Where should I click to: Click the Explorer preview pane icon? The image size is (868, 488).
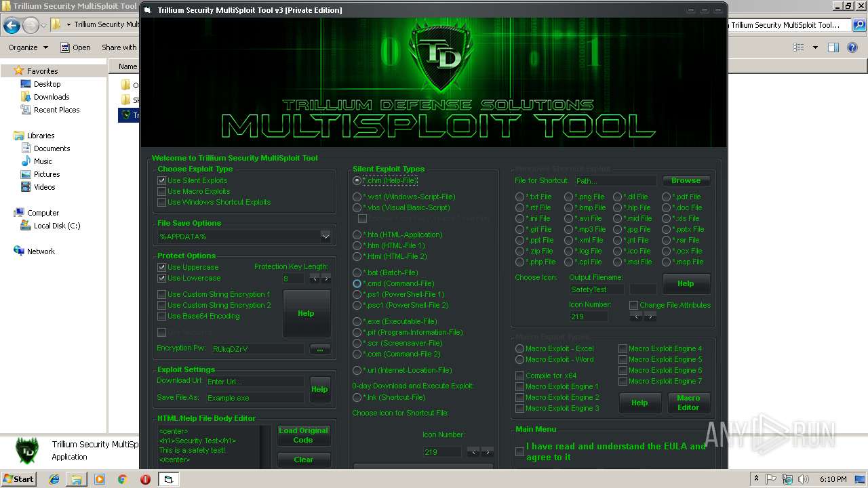point(833,47)
